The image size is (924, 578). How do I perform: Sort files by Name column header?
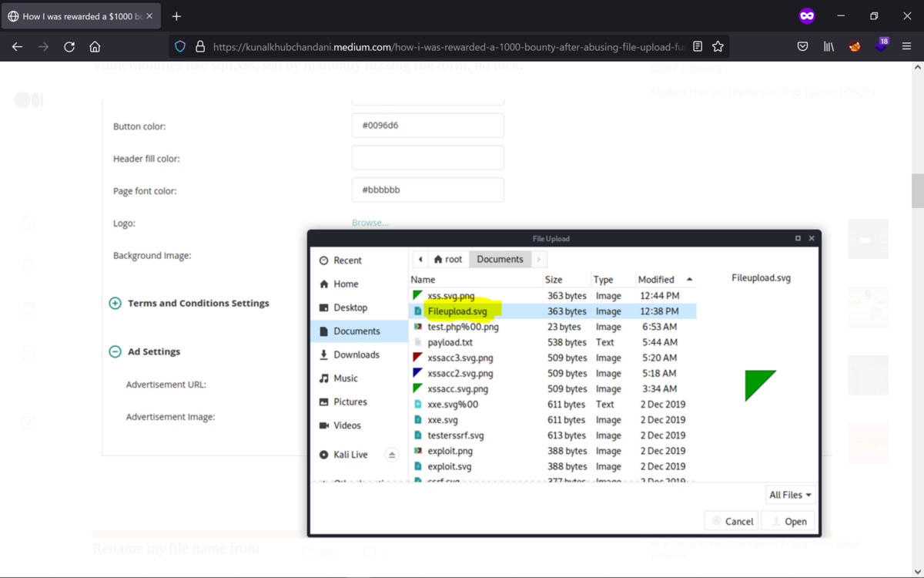click(476, 280)
